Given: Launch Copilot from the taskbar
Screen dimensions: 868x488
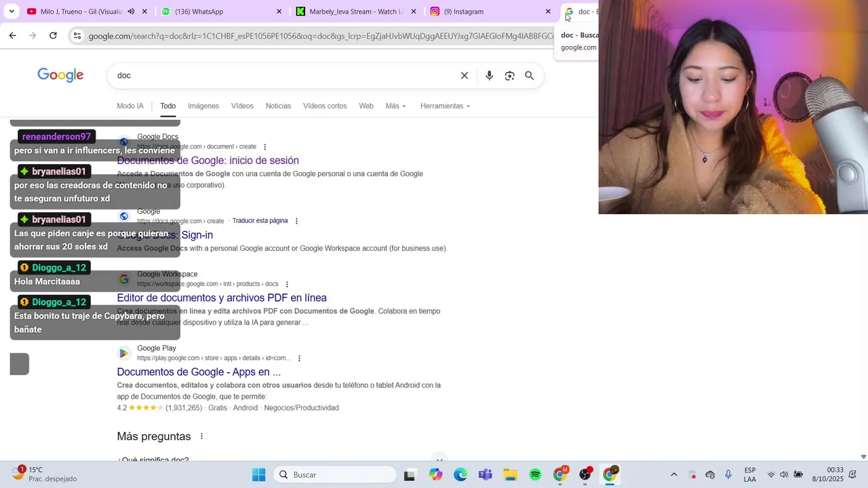Looking at the screenshot, I should [435, 475].
